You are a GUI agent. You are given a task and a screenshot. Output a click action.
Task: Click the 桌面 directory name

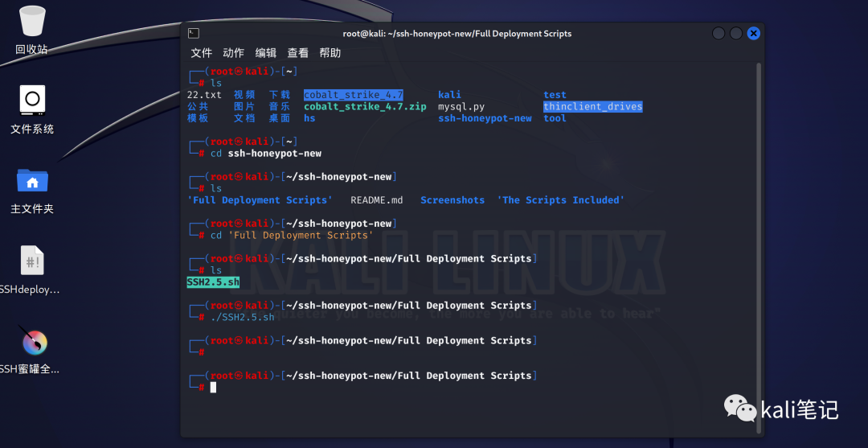[x=280, y=118]
